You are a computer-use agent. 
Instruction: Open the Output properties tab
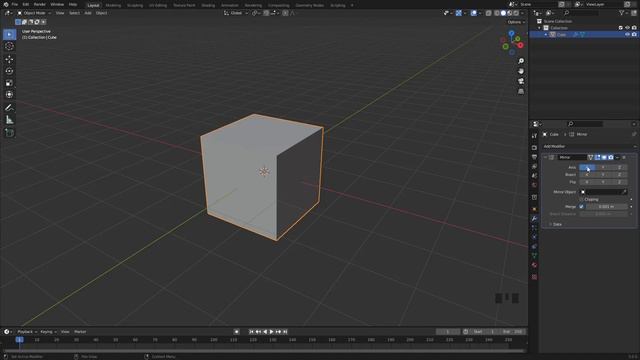[534, 157]
